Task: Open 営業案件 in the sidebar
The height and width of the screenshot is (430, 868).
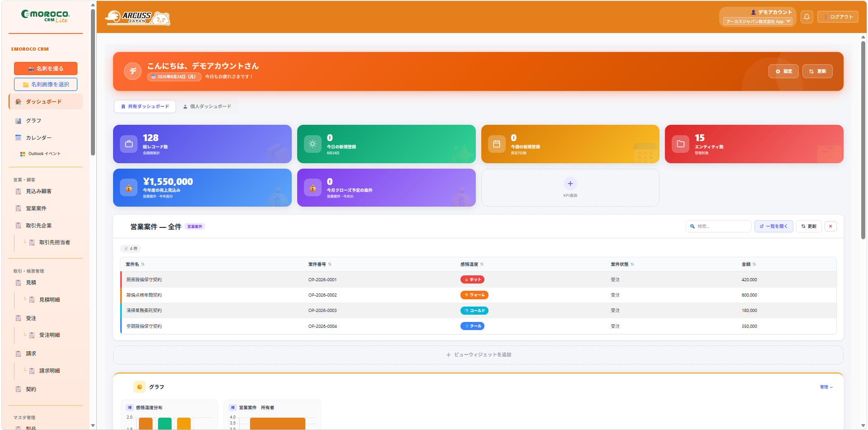Action: tap(36, 208)
